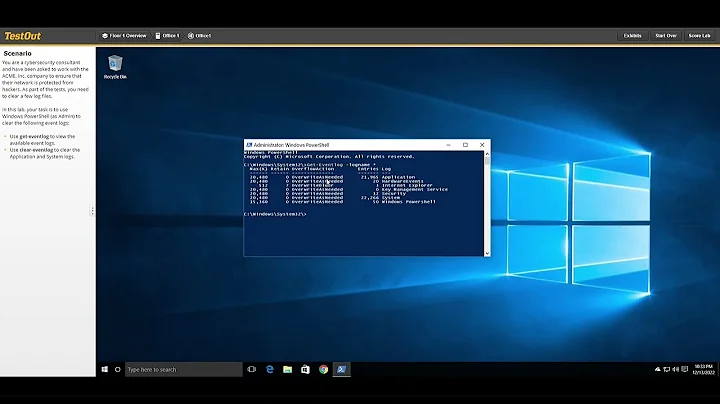The image size is (720, 404).
Task: Click the PowerShell scrollbar down arrow
Action: (487, 253)
